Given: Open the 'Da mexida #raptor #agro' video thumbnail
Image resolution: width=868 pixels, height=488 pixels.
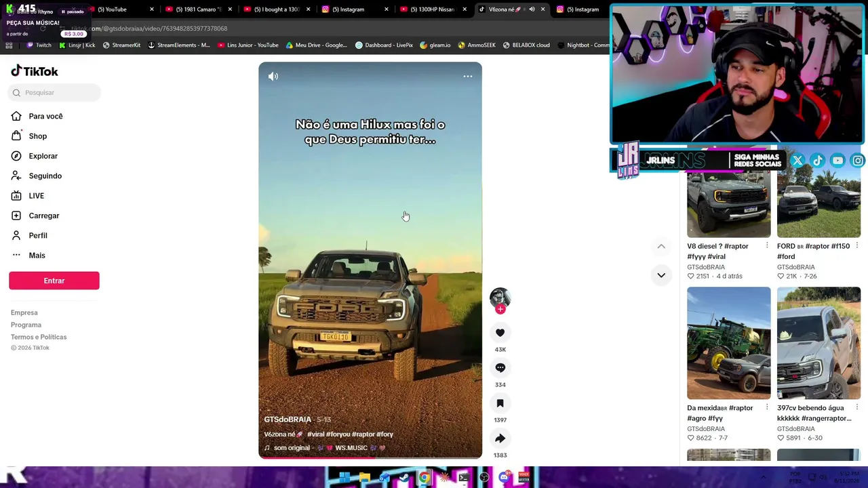Looking at the screenshot, I should pos(729,344).
